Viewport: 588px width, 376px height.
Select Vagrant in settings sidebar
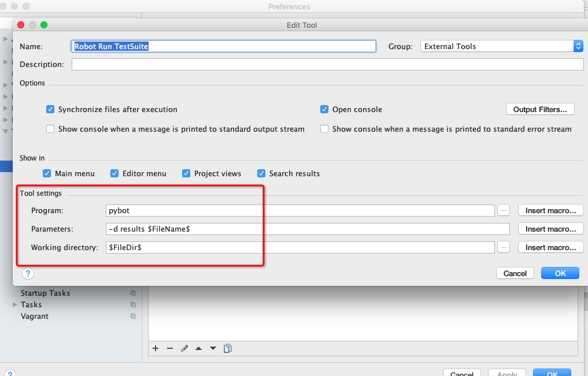click(35, 316)
